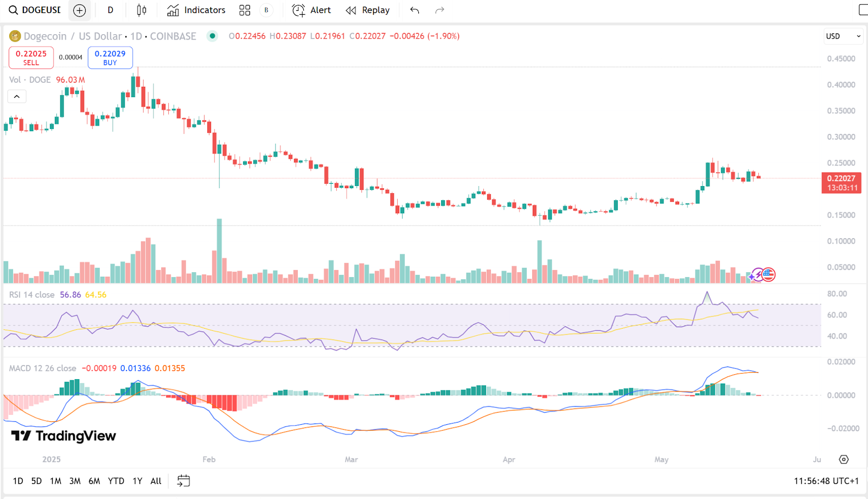Click the Feb label on time axis
The image size is (868, 499).
pos(209,459)
